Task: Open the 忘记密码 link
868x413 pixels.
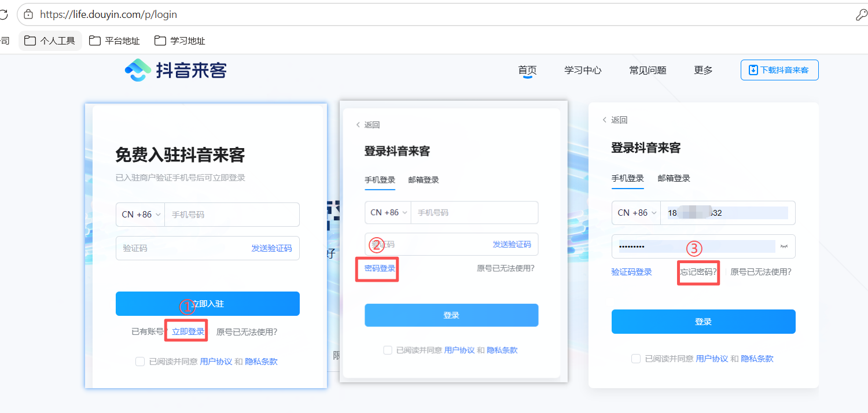Action: (x=698, y=271)
